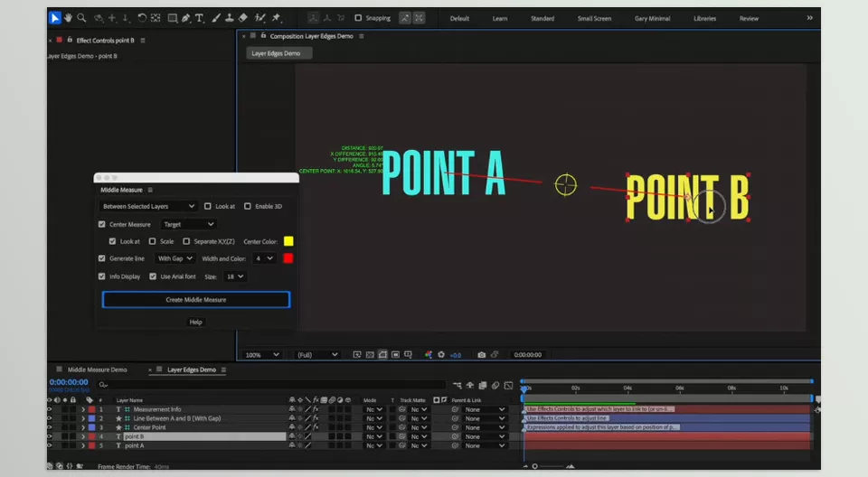Switch to the Small Screen workspace
The height and width of the screenshot is (477, 868).
tap(594, 18)
